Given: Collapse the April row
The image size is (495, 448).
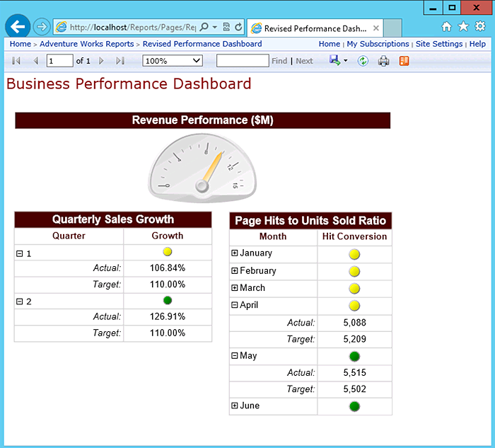Looking at the screenshot, I should pyautogui.click(x=234, y=304).
